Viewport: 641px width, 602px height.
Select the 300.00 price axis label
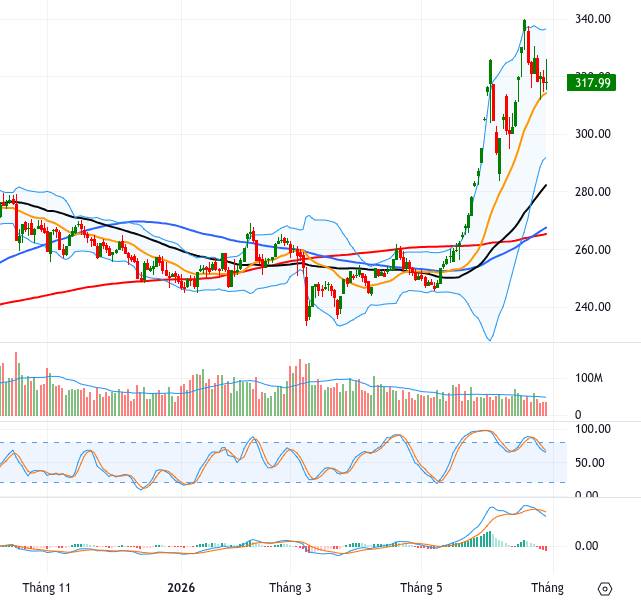point(593,134)
